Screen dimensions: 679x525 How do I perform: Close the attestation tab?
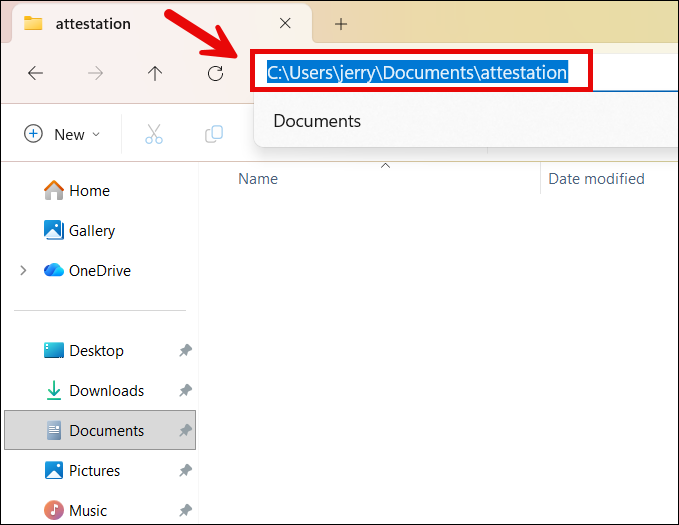tap(286, 24)
